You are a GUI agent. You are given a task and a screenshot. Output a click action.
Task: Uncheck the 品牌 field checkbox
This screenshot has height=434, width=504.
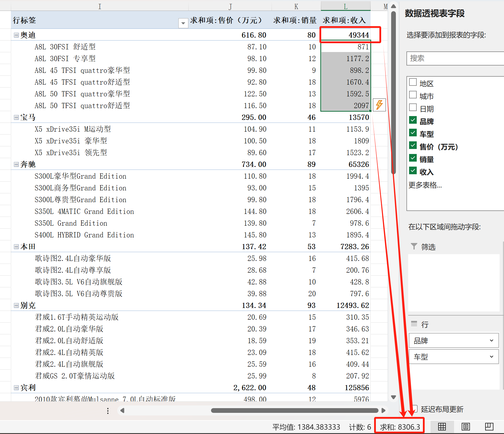tap(413, 120)
